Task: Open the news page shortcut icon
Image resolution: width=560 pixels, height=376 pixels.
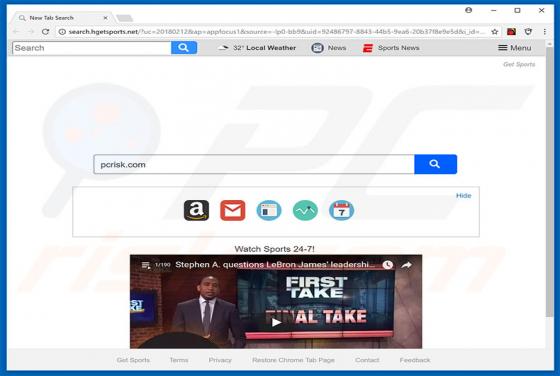Action: tap(269, 210)
